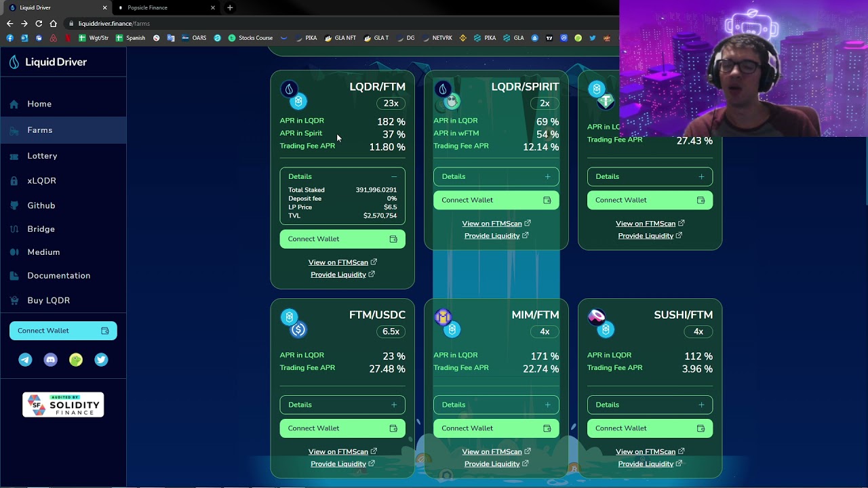Provide Liquidity for LQDR/SPIRIT

pyautogui.click(x=496, y=236)
